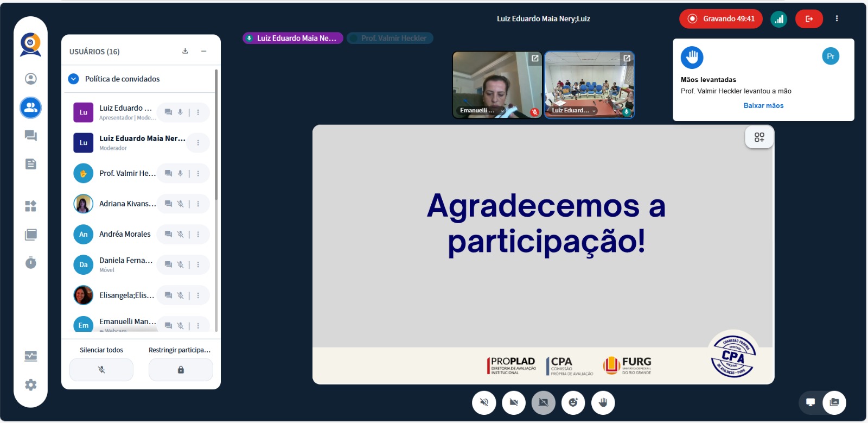Viewport: 868px width, 423px height.
Task: Toggle webcam sharing in bottom toolbar
Action: pos(514,403)
